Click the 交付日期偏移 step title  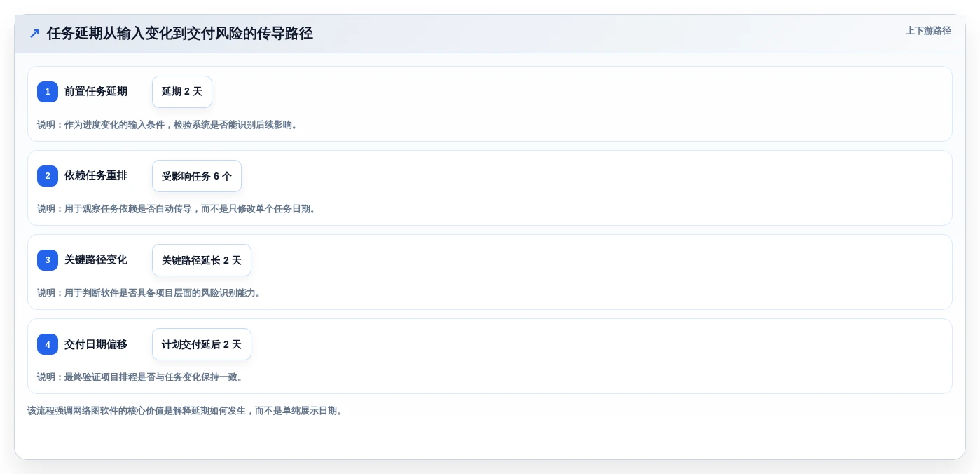[96, 344]
